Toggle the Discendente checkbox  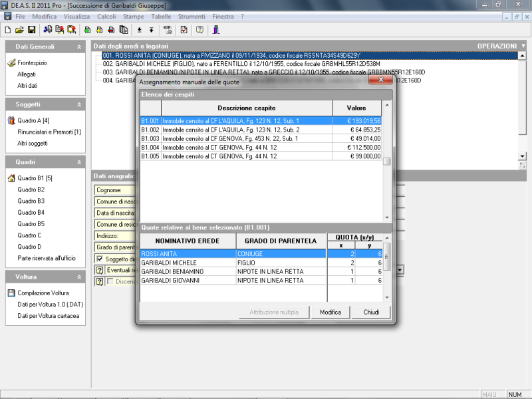coord(110,281)
